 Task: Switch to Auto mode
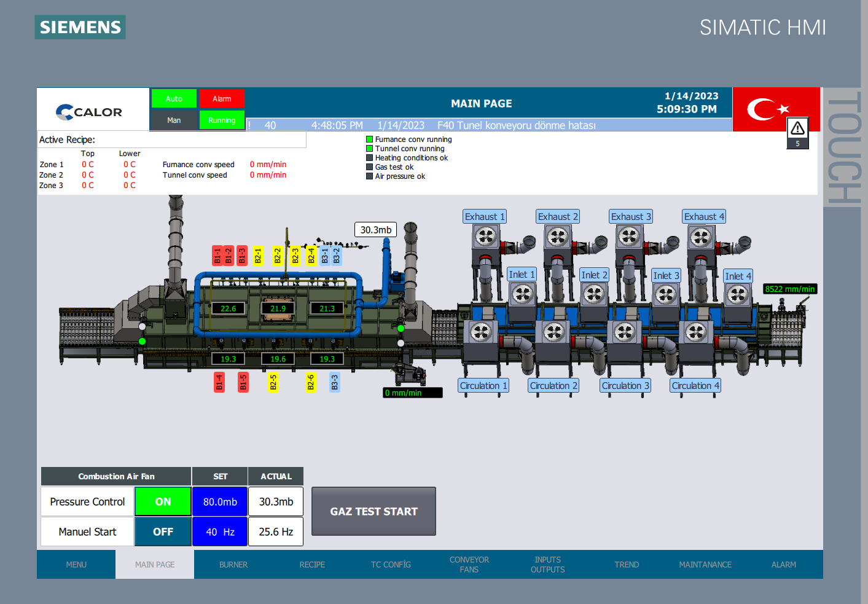(174, 98)
